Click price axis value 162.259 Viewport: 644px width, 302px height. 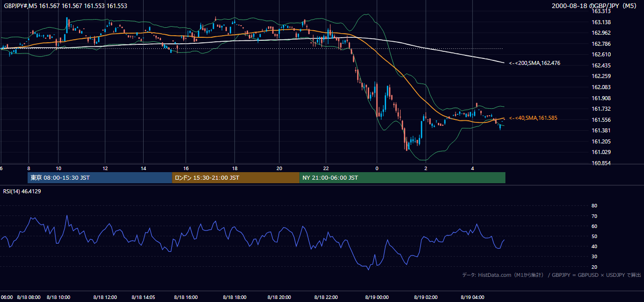[601, 76]
